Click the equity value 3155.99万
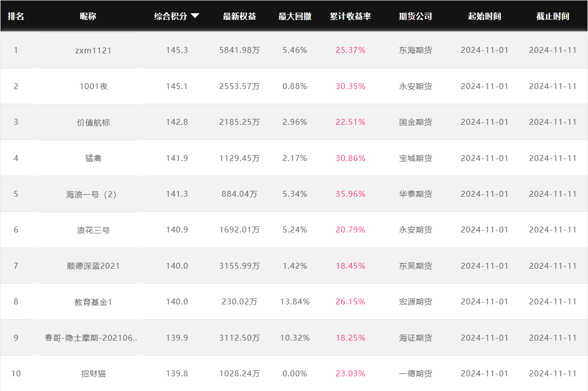This screenshot has width=588, height=391. (240, 266)
